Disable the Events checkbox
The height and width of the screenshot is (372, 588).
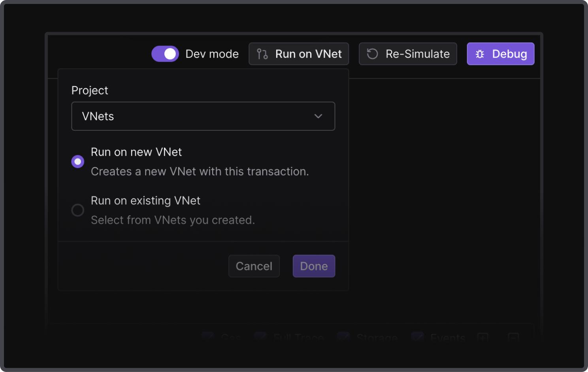[417, 337]
